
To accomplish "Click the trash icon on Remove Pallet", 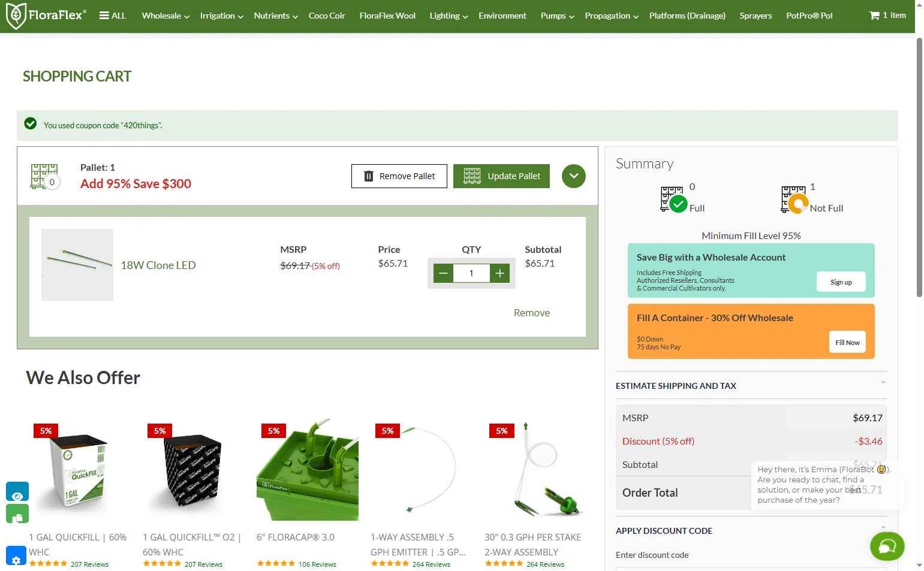I will 369,176.
